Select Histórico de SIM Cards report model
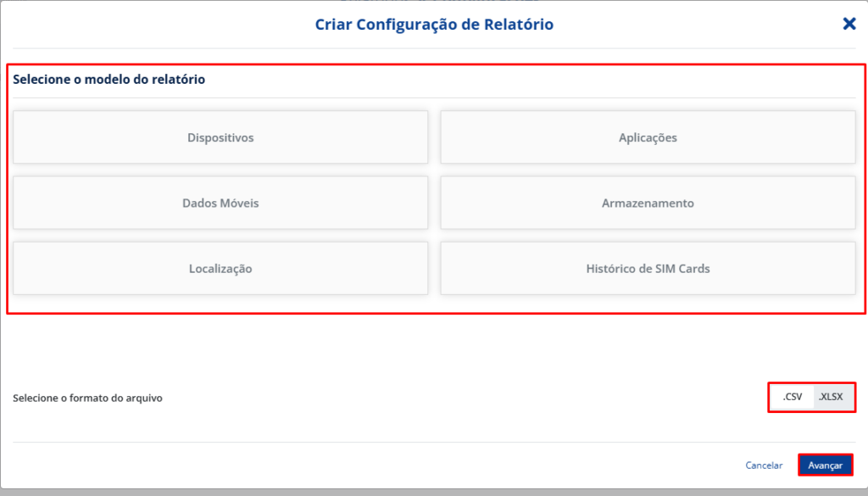 coord(648,269)
